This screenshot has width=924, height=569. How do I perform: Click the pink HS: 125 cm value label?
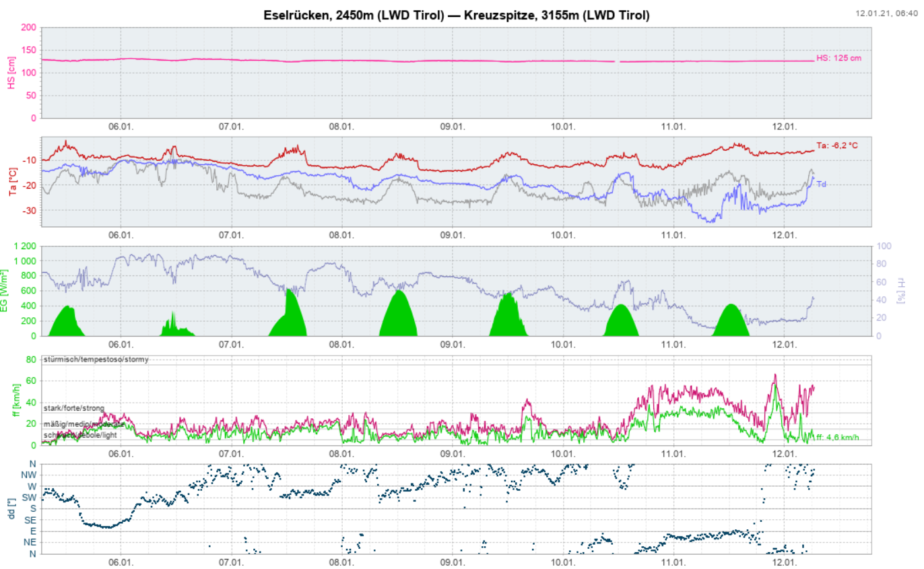pos(838,59)
